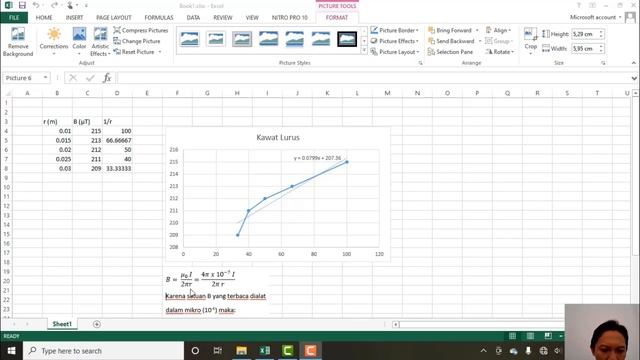The image size is (640, 360).
Task: Click the orange Camtasia recorder taskbar icon
Action: pos(310,351)
